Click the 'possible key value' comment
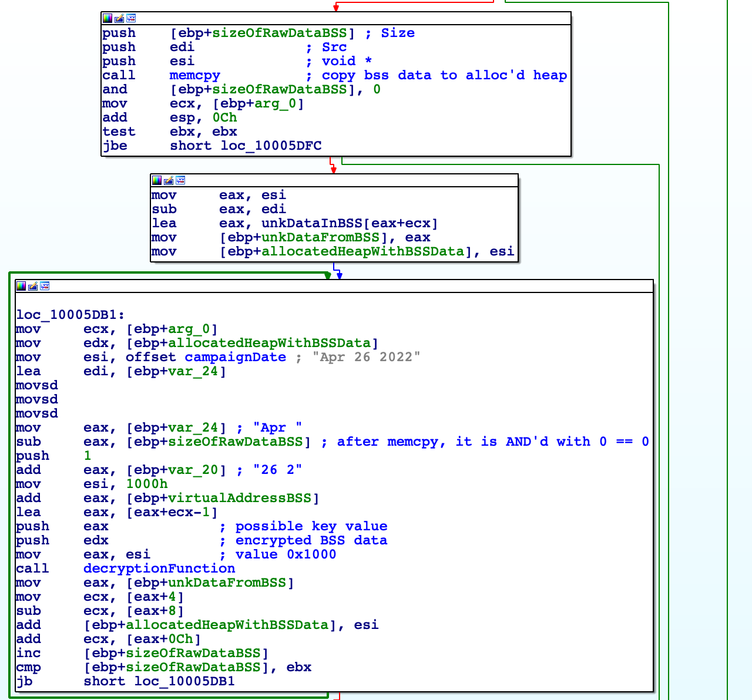The image size is (752, 700). tap(311, 526)
